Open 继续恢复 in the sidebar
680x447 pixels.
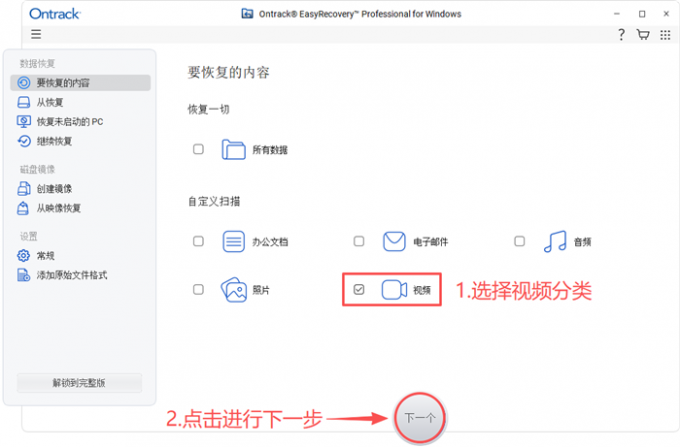coord(81,141)
